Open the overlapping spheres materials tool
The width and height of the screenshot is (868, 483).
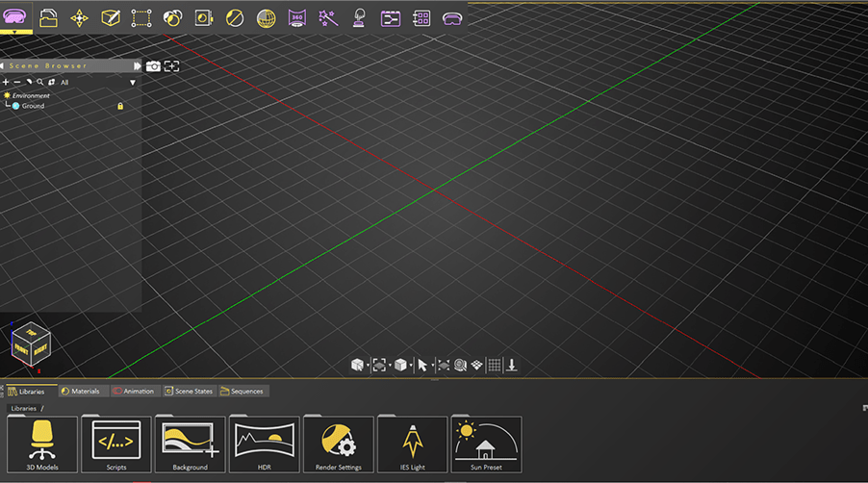[x=172, y=18]
